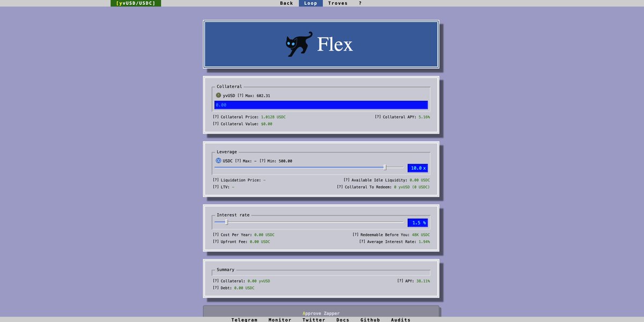Open the Github footer link
Viewport: 644px width, 322px height.
pos(370,319)
